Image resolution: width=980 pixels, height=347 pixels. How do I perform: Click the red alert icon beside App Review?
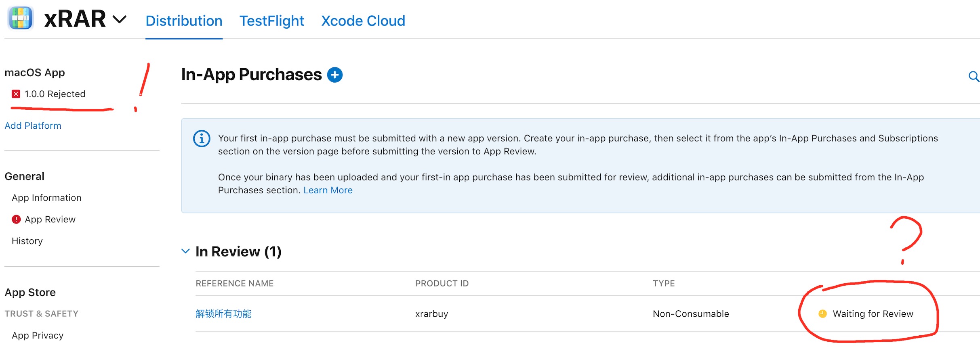tap(16, 219)
